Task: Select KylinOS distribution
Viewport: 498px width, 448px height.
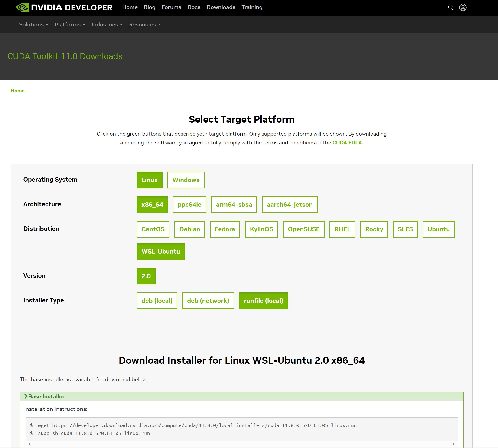Action: 261,229
